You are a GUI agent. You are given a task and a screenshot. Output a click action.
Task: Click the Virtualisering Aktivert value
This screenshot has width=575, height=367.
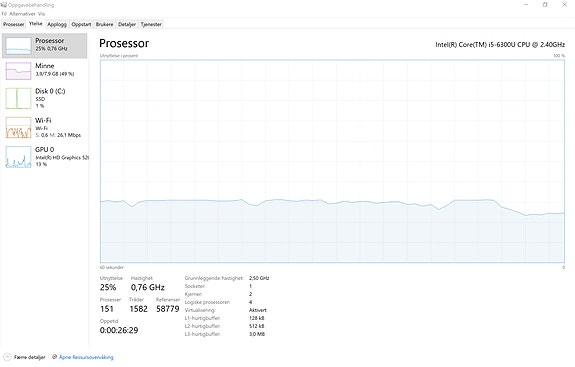pos(257,310)
